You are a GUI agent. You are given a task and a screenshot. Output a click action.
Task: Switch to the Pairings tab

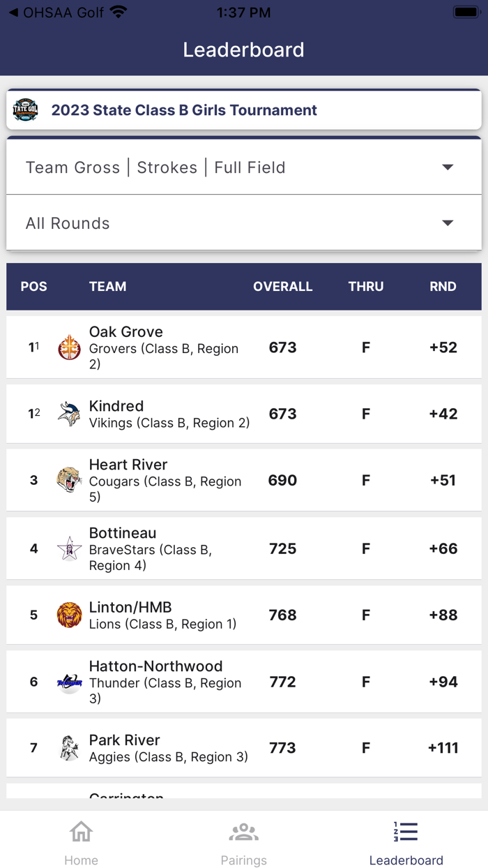click(243, 839)
